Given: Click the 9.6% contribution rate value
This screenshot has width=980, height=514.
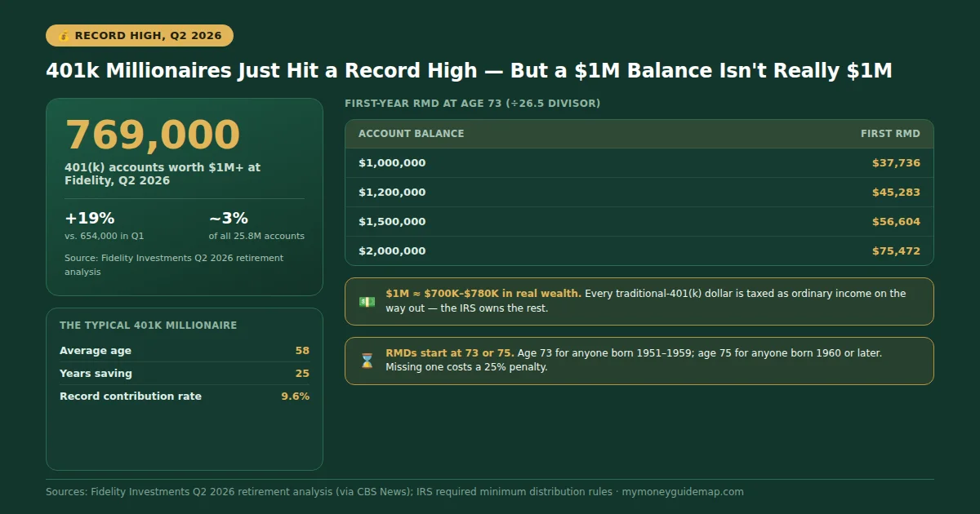Looking at the screenshot, I should 295,397.
